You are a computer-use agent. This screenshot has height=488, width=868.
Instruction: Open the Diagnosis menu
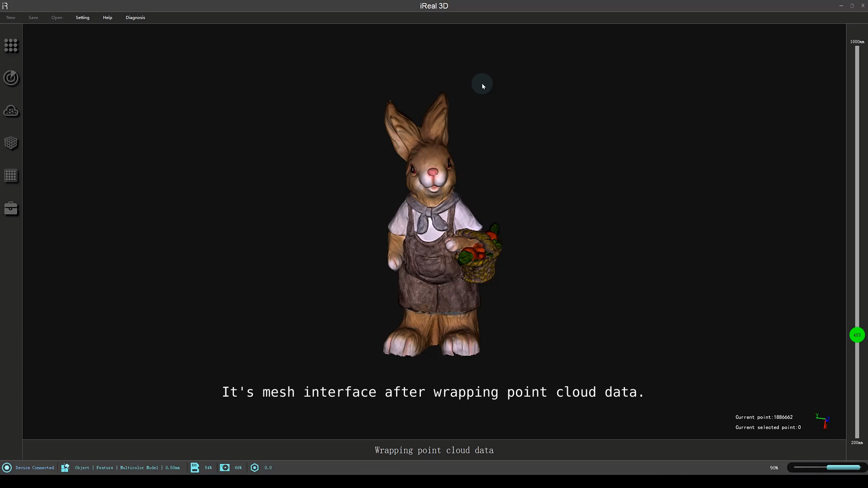coord(135,18)
